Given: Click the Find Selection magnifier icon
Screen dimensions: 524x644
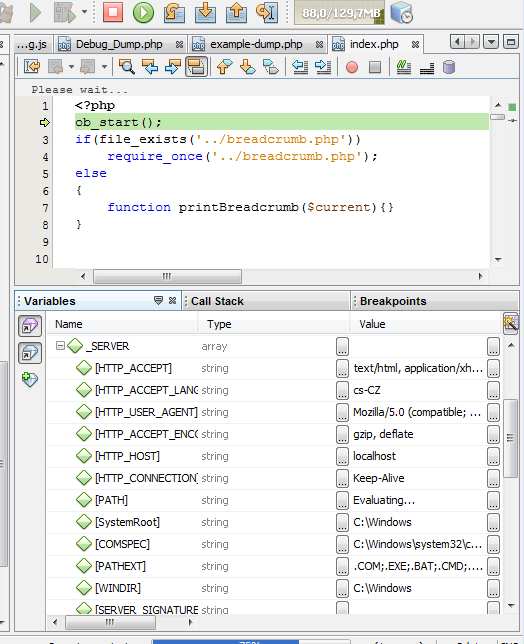Looking at the screenshot, I should (x=126, y=67).
